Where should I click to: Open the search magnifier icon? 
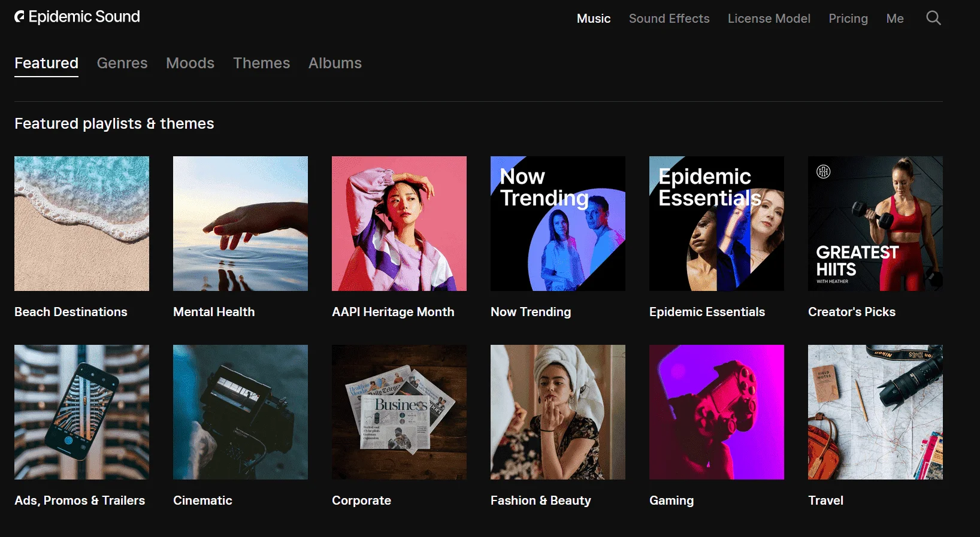point(933,18)
